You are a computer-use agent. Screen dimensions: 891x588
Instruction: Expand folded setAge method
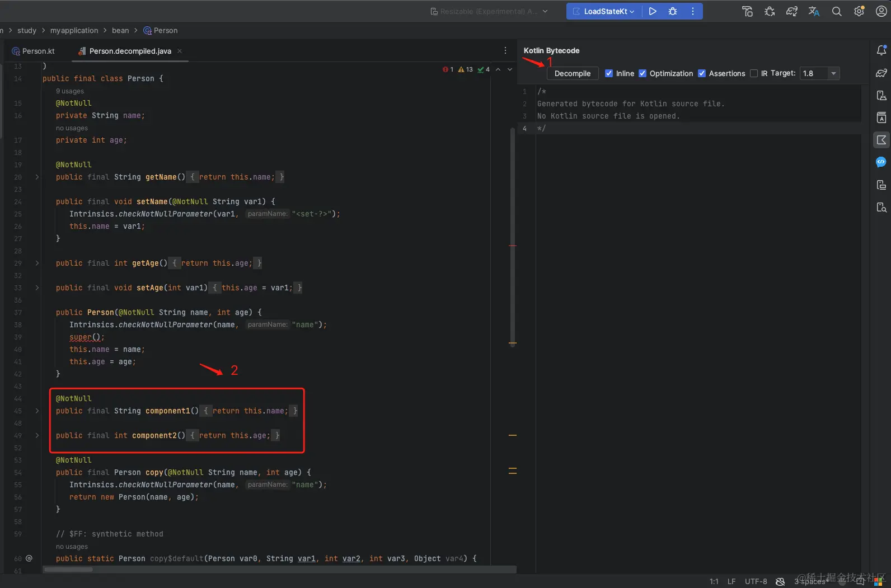click(x=37, y=288)
